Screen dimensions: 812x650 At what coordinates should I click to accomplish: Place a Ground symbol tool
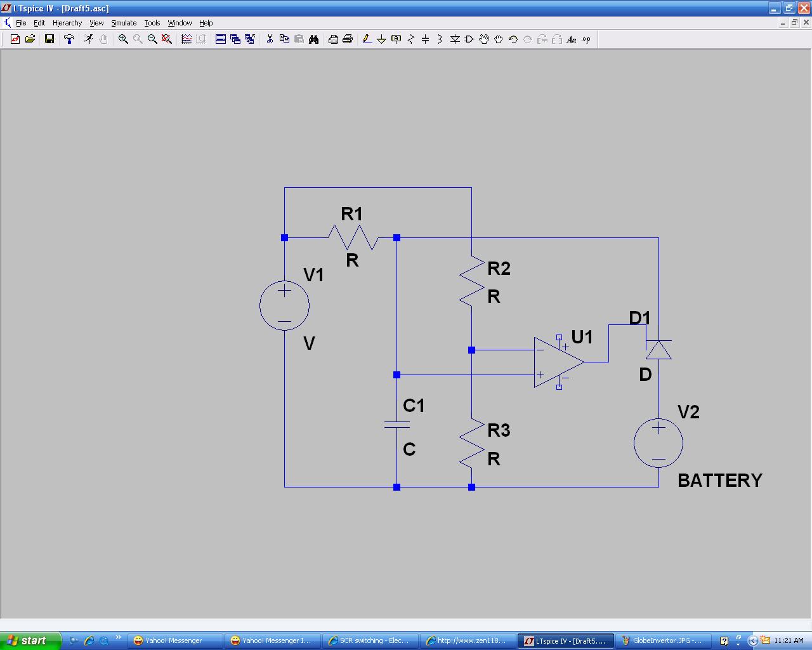[381, 39]
